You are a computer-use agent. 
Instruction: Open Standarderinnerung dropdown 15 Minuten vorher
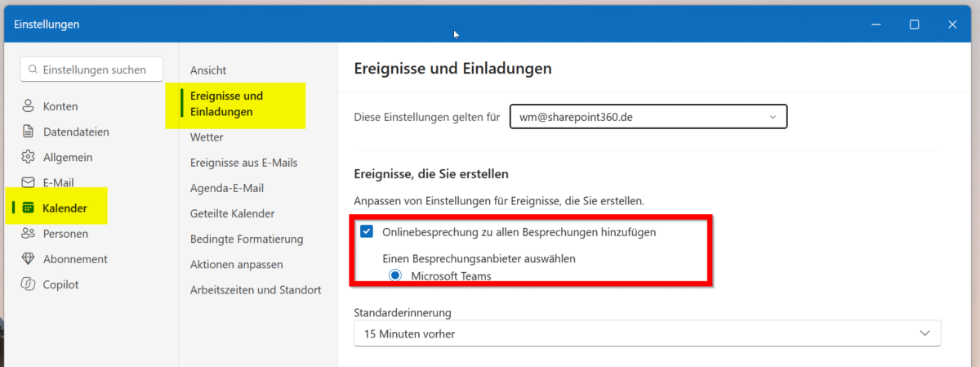[648, 333]
